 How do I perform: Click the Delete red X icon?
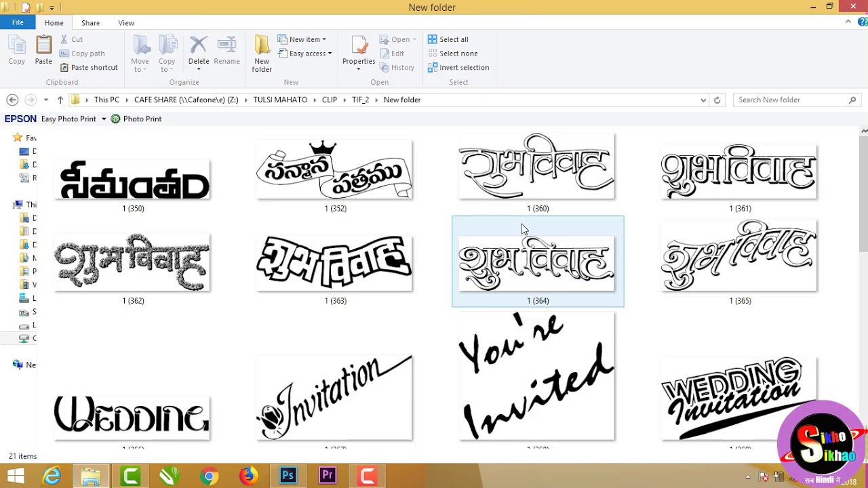pyautogui.click(x=199, y=45)
